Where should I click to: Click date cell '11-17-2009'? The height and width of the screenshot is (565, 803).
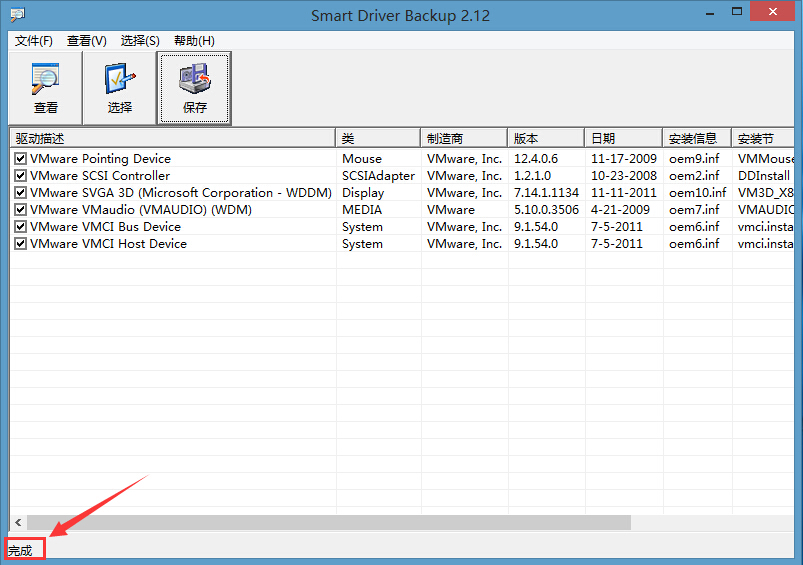click(x=624, y=159)
